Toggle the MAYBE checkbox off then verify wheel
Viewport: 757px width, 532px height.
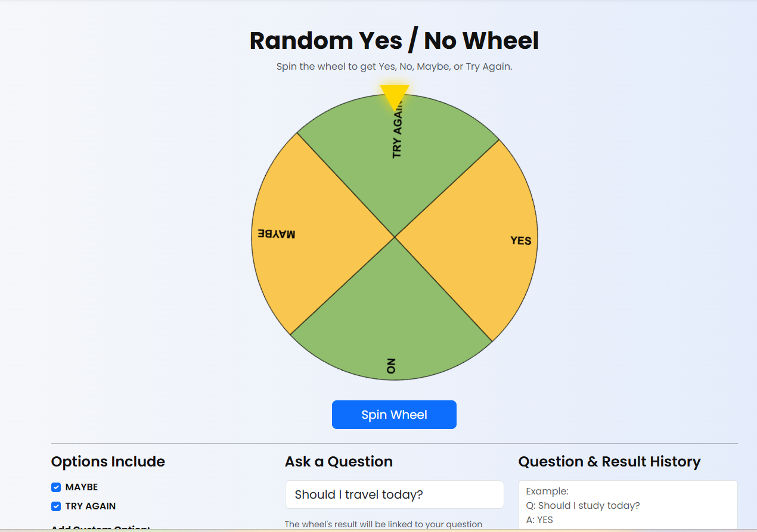56,487
